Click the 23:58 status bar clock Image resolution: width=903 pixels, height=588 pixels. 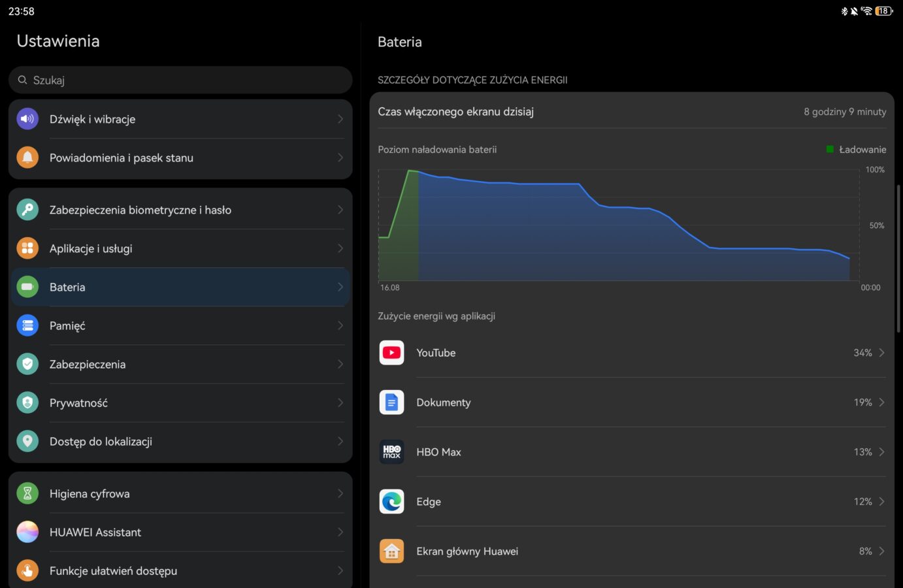[22, 11]
